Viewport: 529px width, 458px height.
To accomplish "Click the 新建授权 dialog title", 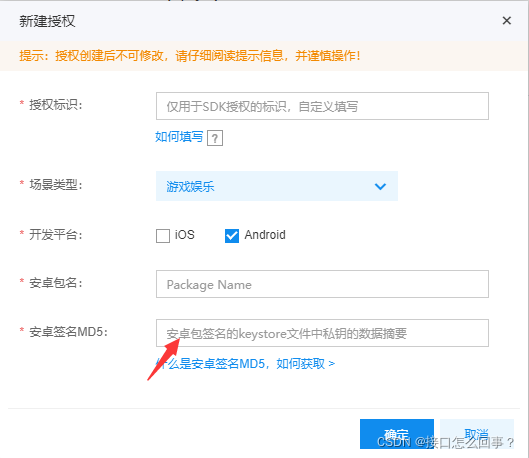I will pyautogui.click(x=47, y=21).
